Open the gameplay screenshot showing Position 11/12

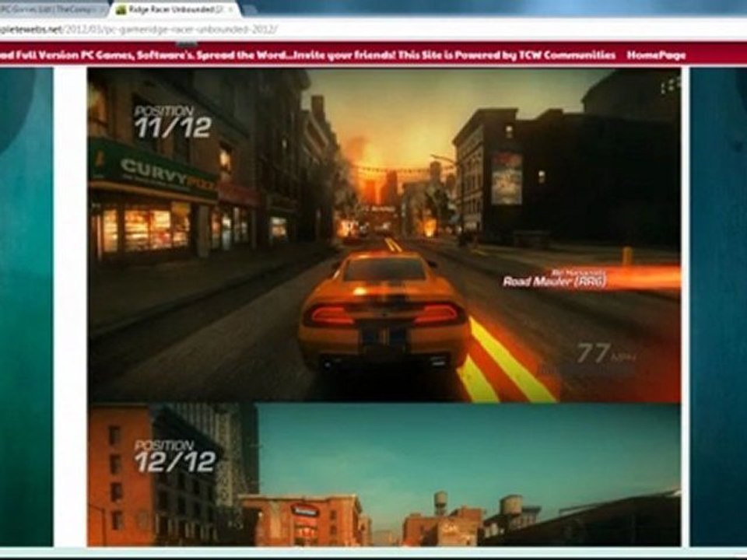click(384, 235)
